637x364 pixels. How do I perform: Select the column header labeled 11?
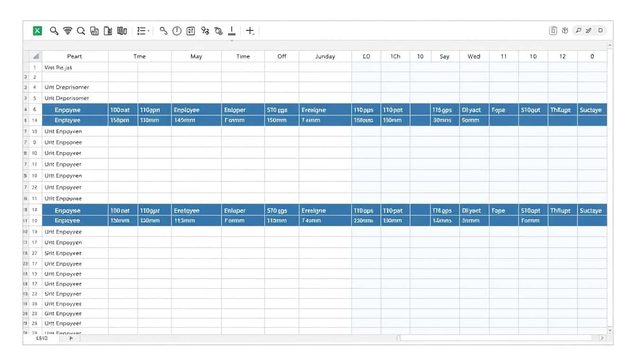click(504, 56)
